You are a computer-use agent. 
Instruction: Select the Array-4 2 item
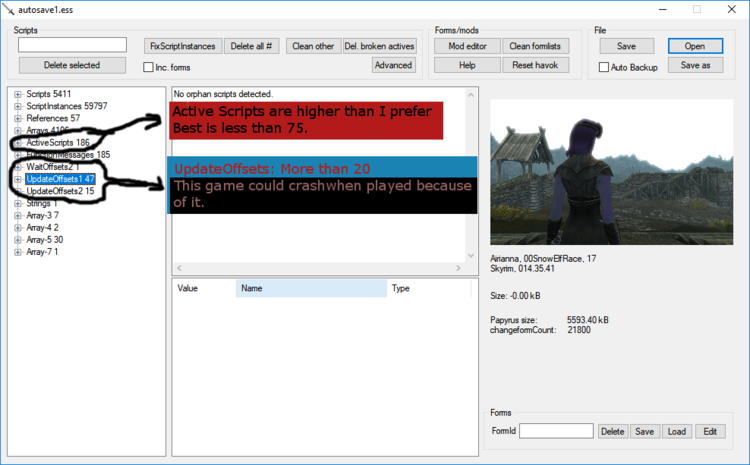tap(43, 227)
